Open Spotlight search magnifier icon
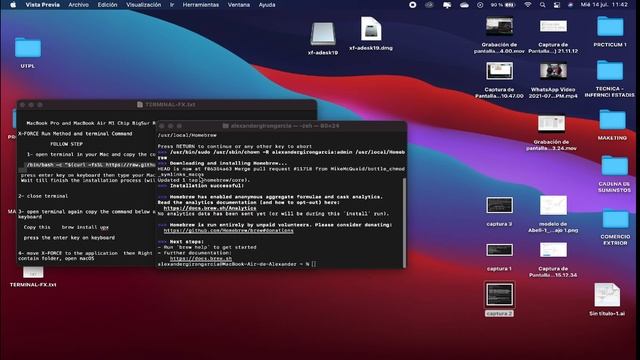The image size is (640, 360). [542, 5]
